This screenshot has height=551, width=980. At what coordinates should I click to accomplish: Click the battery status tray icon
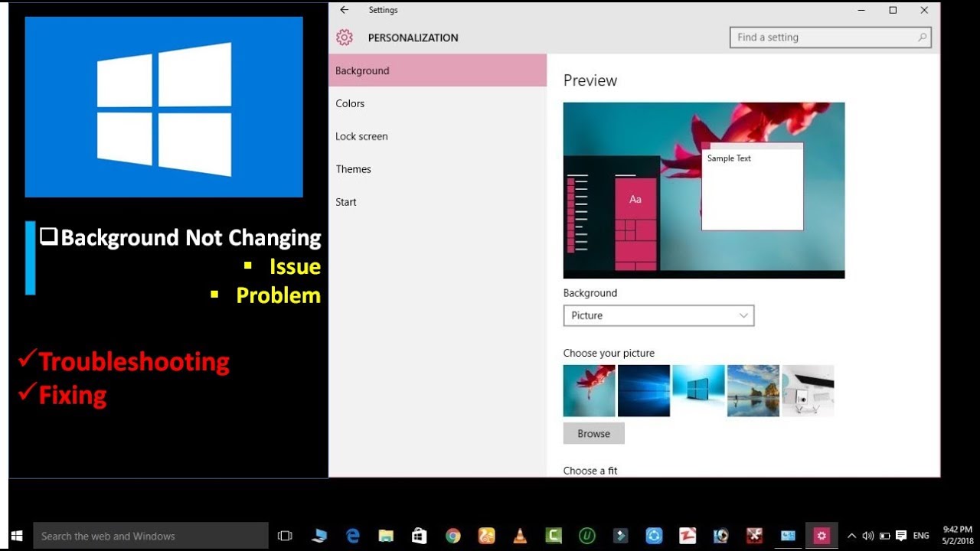tap(884, 536)
